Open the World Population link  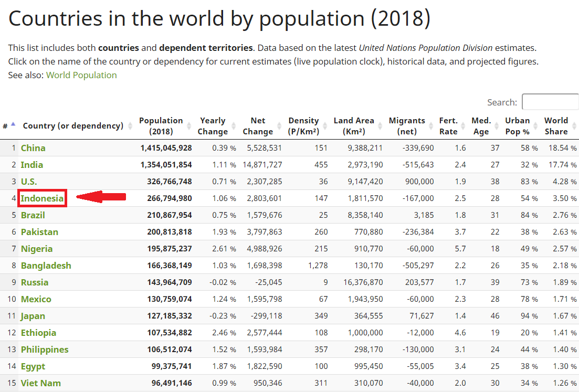click(81, 75)
